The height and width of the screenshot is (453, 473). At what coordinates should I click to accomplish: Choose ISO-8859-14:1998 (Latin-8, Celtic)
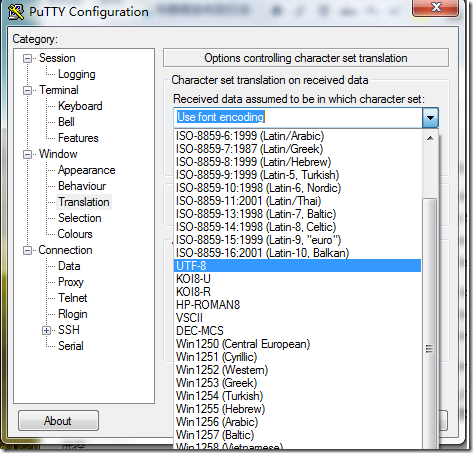pos(297,227)
